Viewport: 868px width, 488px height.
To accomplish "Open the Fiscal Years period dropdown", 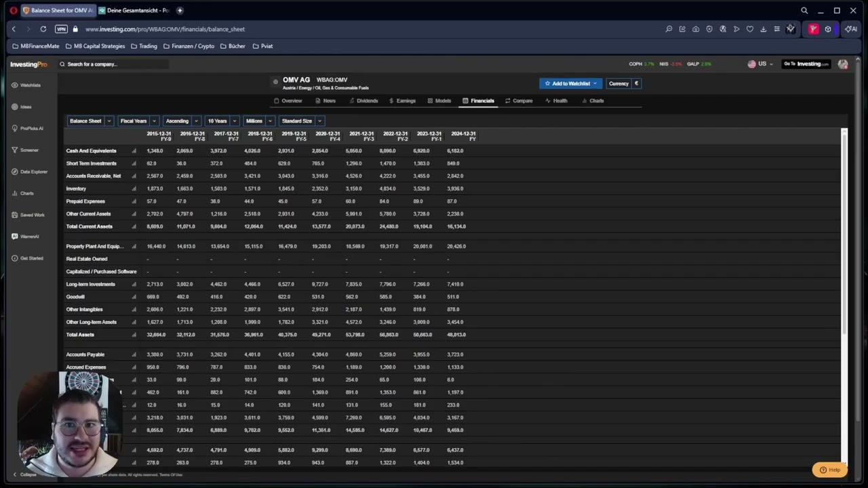I will (x=138, y=121).
